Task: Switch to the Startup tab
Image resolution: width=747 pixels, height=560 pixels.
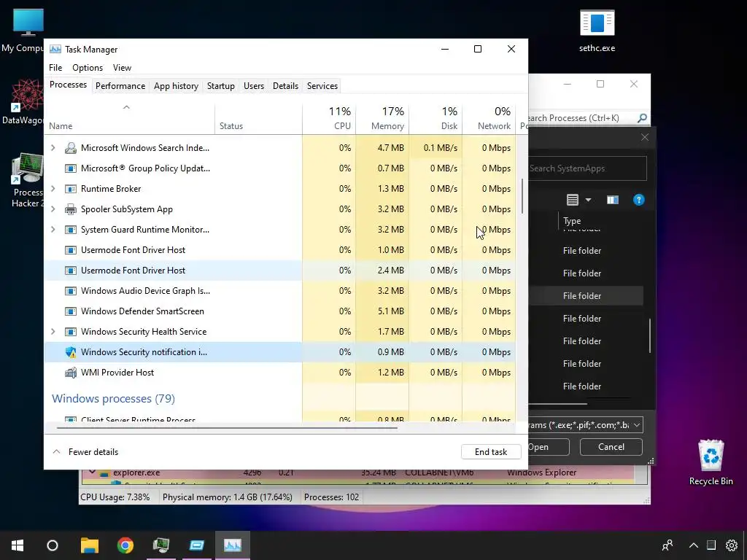Action: tap(220, 86)
